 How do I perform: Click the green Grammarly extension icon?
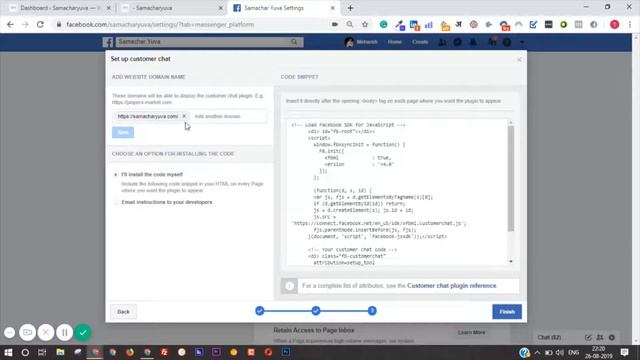(x=383, y=24)
